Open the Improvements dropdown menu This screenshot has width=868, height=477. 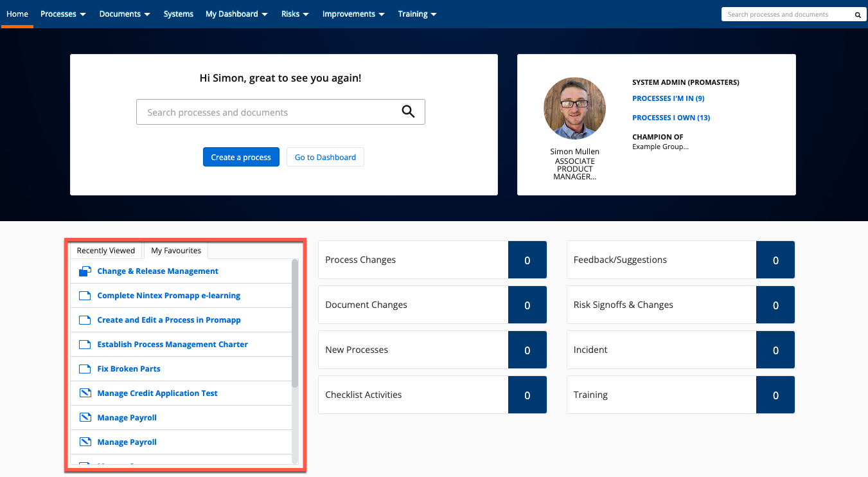coord(353,14)
